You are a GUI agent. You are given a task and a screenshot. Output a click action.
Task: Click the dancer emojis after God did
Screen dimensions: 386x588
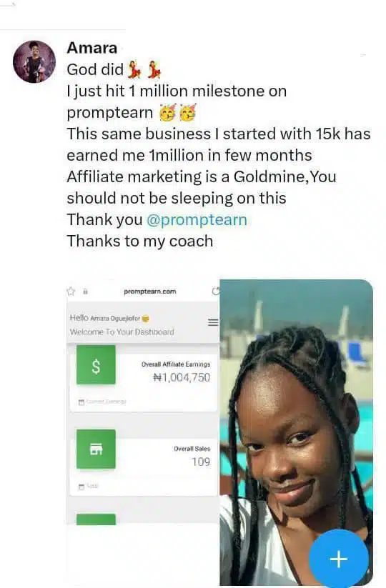[144, 69]
